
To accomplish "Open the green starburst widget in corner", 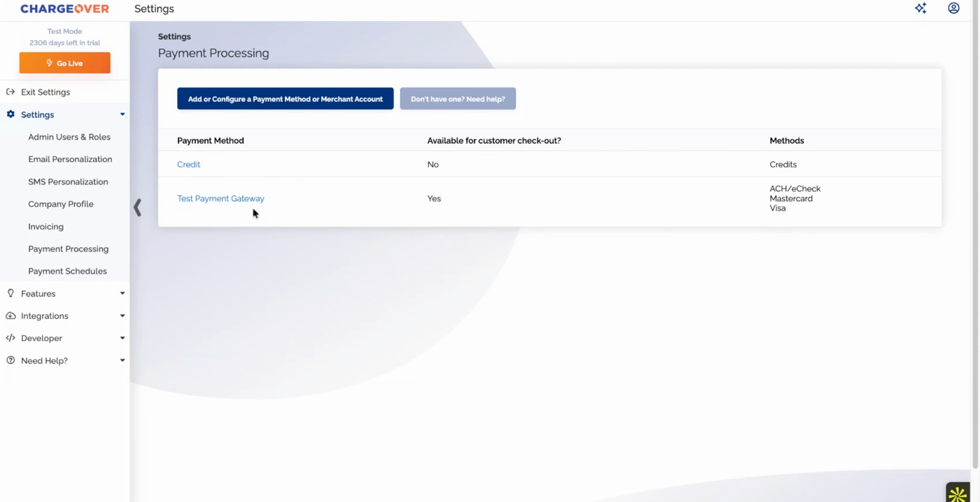I will point(958,493).
